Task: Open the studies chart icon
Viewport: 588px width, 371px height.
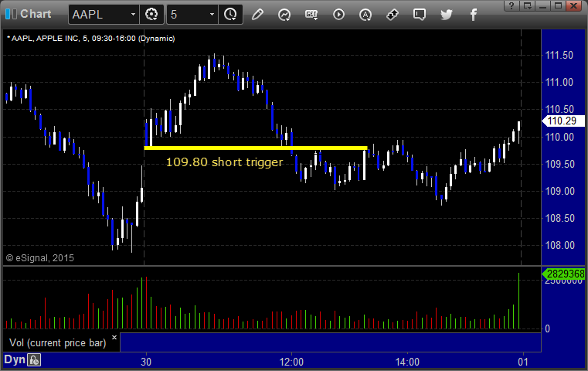Action: 284,15
